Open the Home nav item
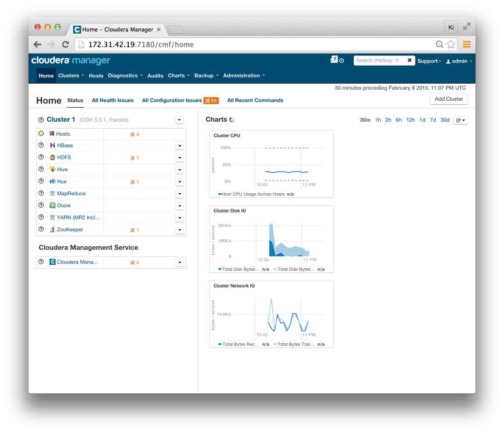The width and height of the screenshot is (504, 433). pos(46,76)
